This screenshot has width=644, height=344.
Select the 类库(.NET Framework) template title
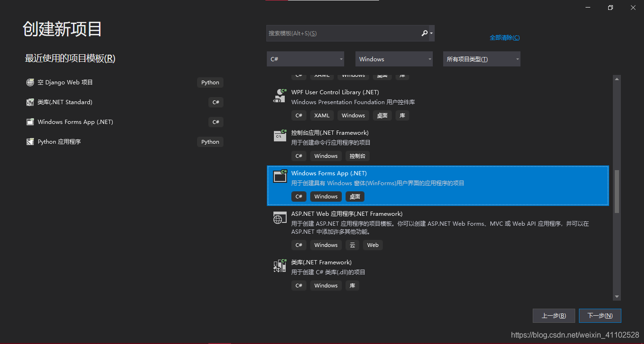(321, 262)
